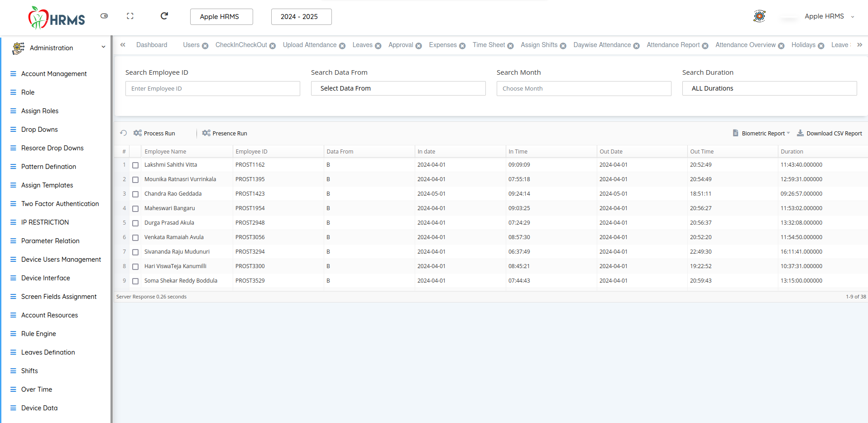Open the Choose Month picker
The height and width of the screenshot is (423, 868).
tap(584, 88)
